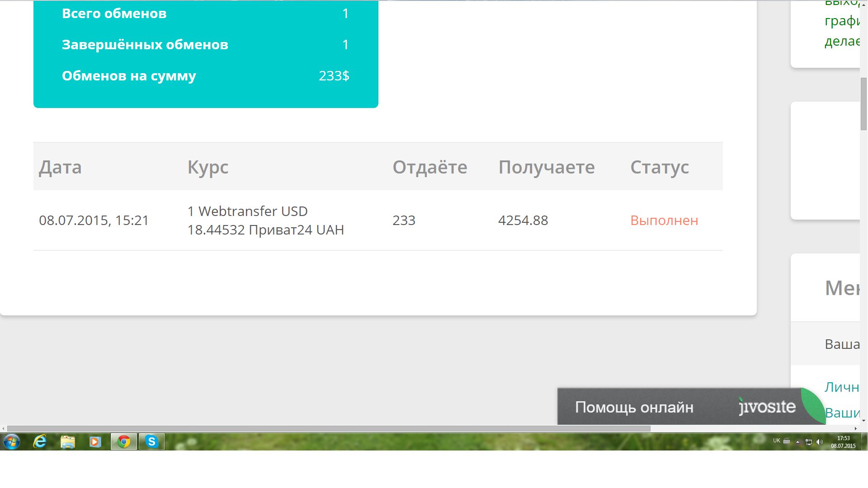Screen dimensions: 868x488
Task: Open the clock and date flyout
Action: coord(843,442)
